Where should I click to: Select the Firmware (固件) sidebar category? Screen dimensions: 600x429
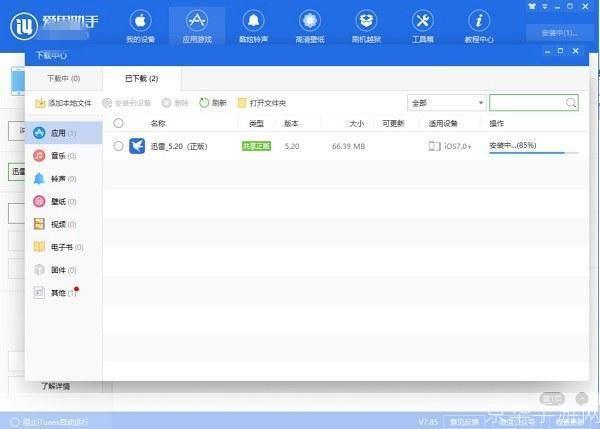[64, 270]
